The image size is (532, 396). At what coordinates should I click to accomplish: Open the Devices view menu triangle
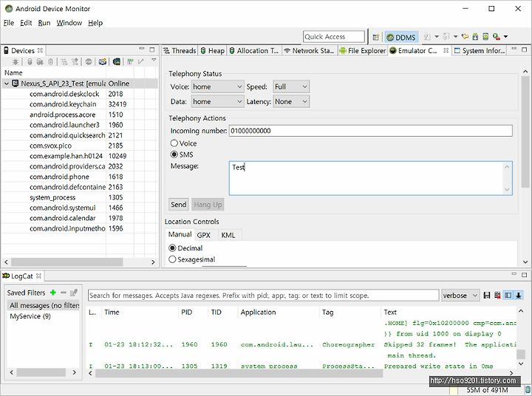pyautogui.click(x=154, y=60)
